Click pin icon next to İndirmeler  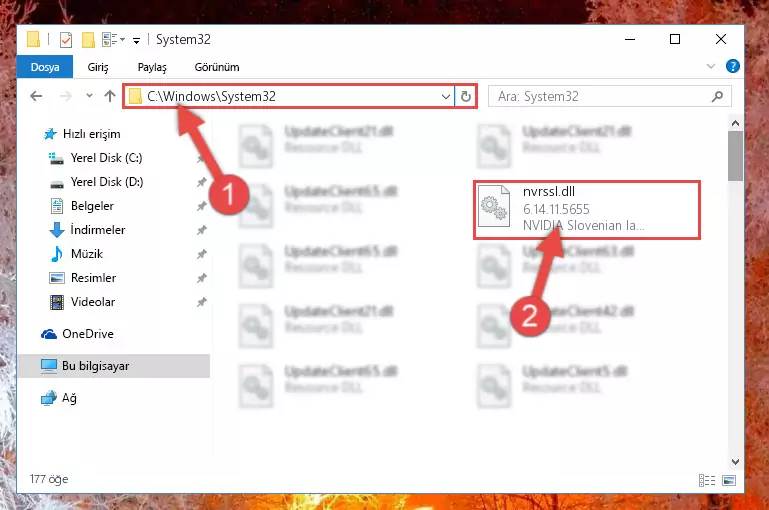tap(201, 230)
